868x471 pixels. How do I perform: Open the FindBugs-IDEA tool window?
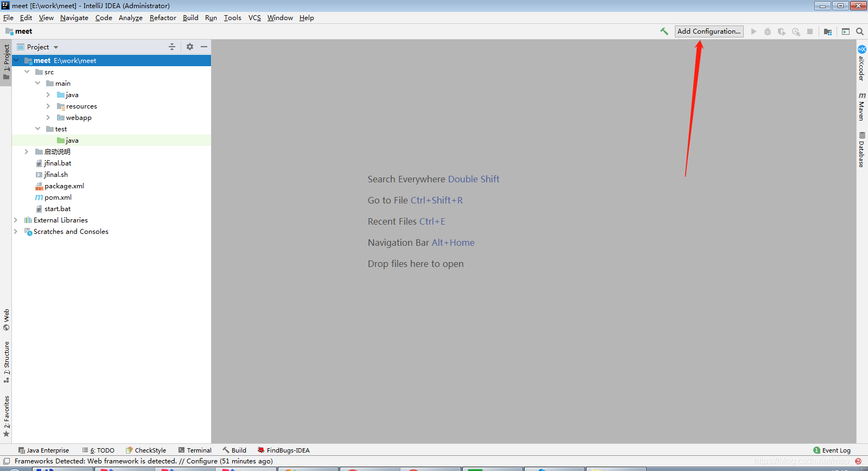coord(283,450)
